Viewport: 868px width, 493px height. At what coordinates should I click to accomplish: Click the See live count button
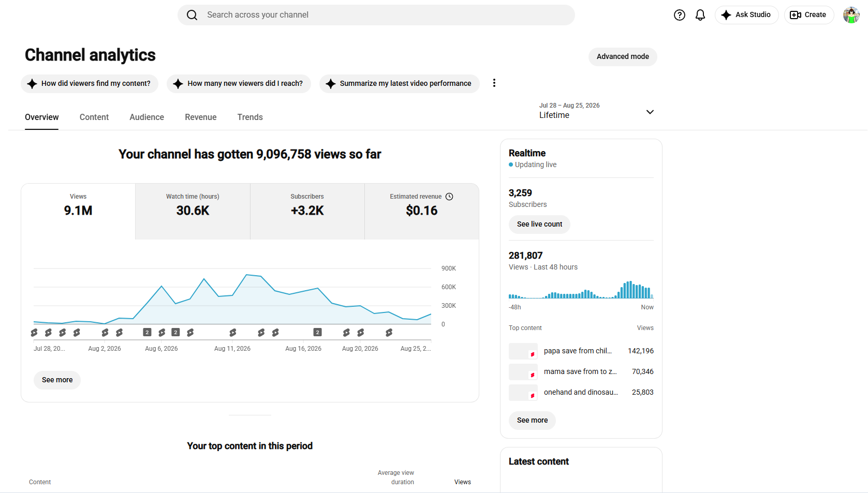click(x=539, y=225)
